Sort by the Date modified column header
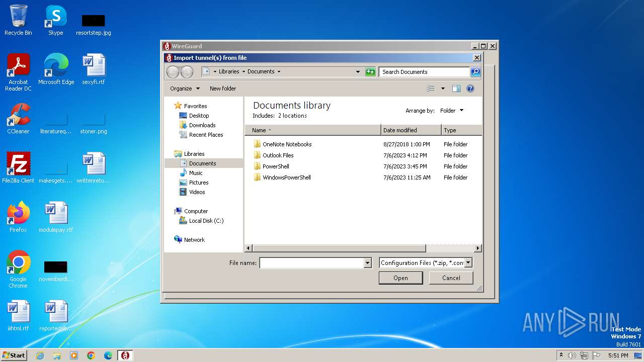This screenshot has height=362, width=644. click(411, 130)
